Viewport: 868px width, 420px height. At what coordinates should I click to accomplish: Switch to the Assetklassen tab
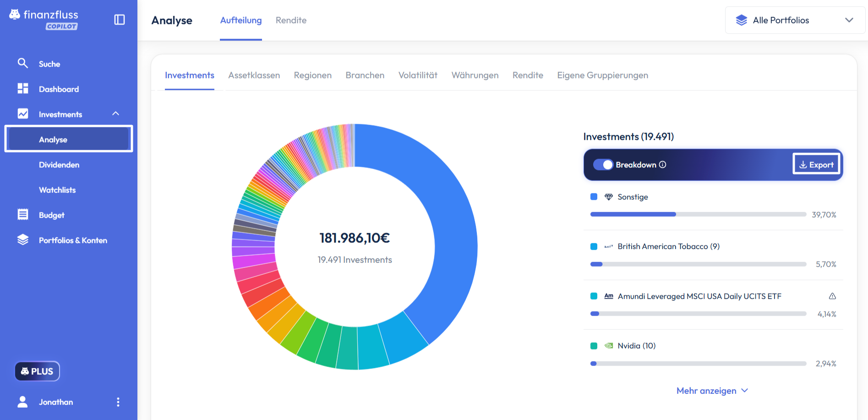tap(254, 75)
